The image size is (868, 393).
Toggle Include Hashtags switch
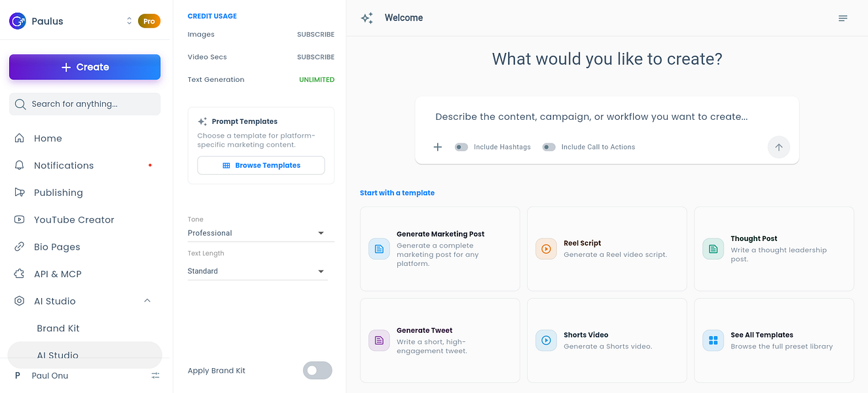click(x=461, y=147)
